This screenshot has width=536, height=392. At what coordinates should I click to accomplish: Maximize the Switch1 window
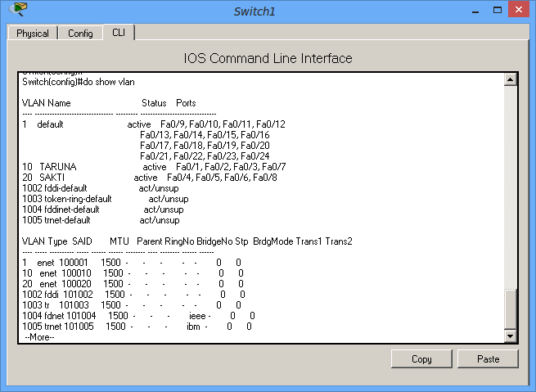point(498,11)
